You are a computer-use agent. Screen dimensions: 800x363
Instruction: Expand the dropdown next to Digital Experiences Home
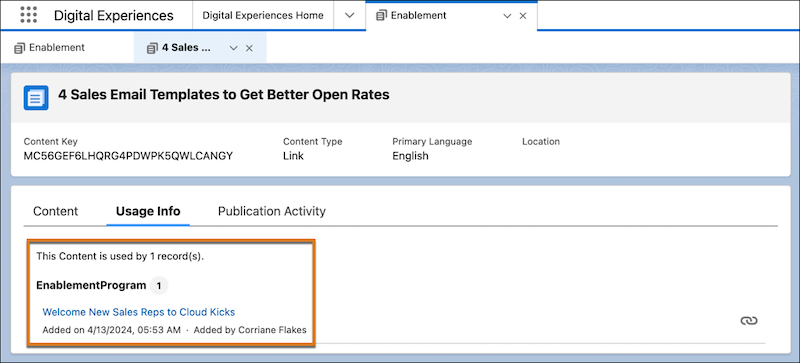pyautogui.click(x=349, y=15)
